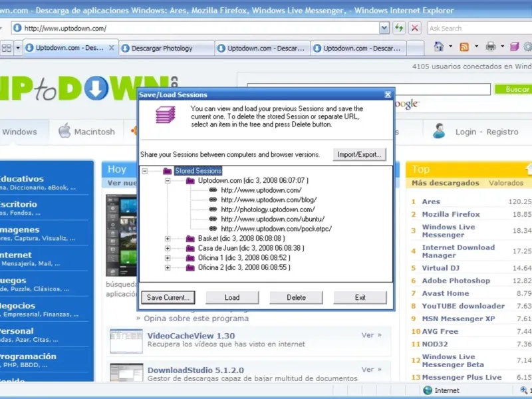This screenshot has height=399, width=532.
Task: Select the Oficina 1 folder icon
Action: [x=190, y=258]
